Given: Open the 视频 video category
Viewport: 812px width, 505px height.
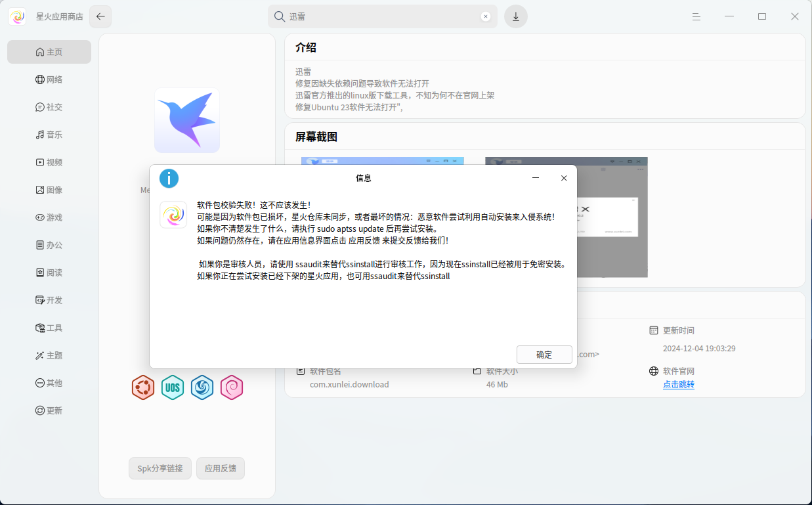Looking at the screenshot, I should tap(49, 162).
